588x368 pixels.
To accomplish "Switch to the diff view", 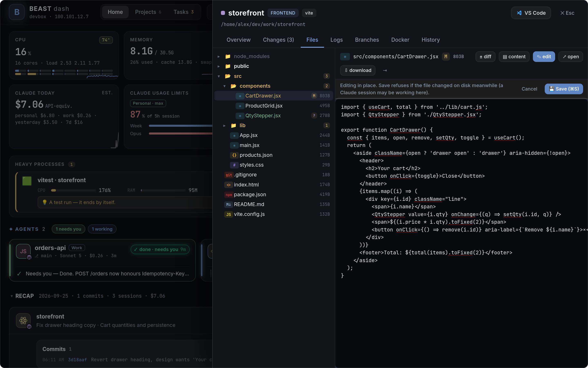I will (485, 57).
